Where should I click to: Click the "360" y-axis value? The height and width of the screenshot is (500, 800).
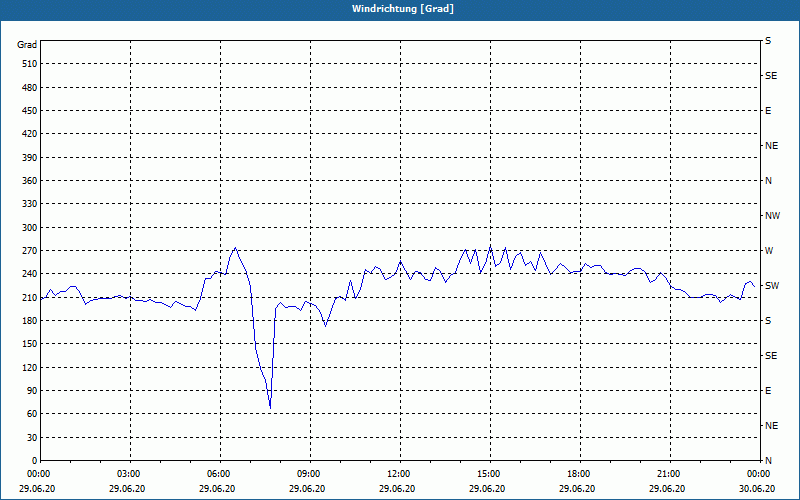(30, 181)
